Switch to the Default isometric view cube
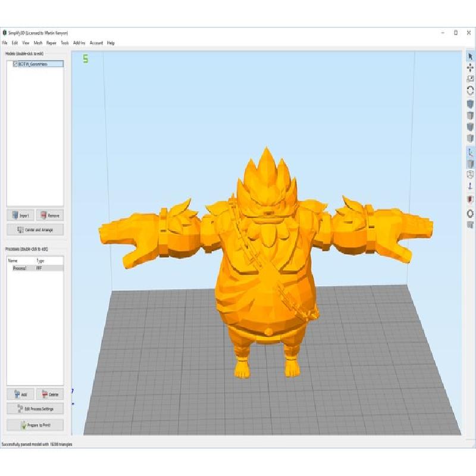The image size is (476, 476). pos(470,104)
